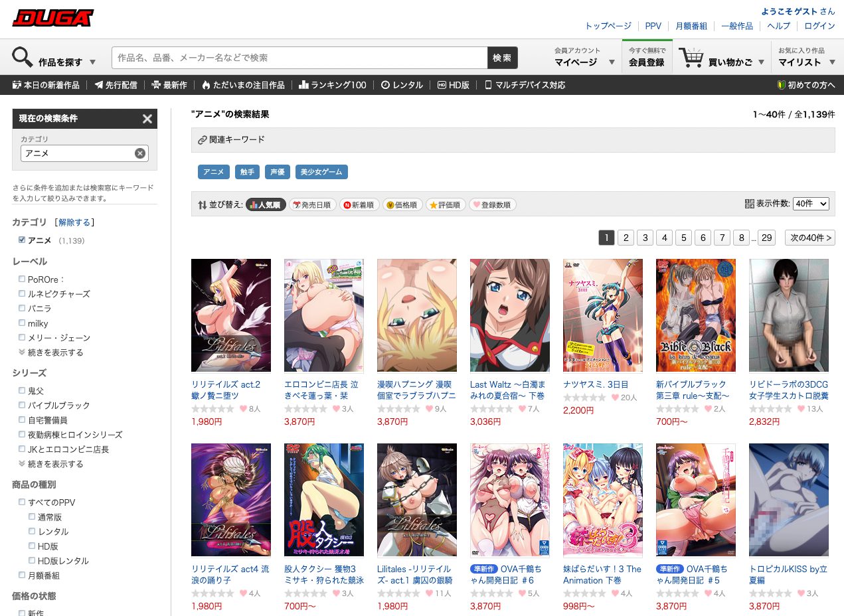Go to results page 5
Viewport: 844px width, 616px height.
[x=683, y=238]
